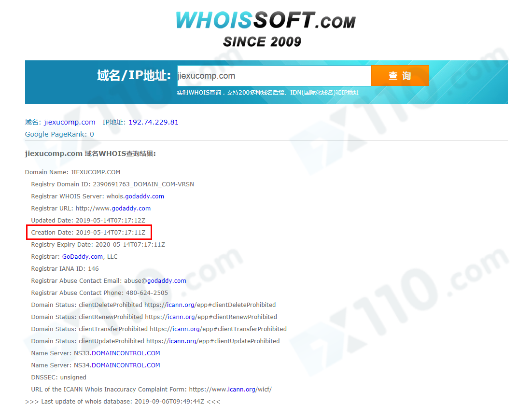Screen dimensions: 532x419
Task: Open icann.org link for clientUpdateProhibited
Action: (182, 341)
